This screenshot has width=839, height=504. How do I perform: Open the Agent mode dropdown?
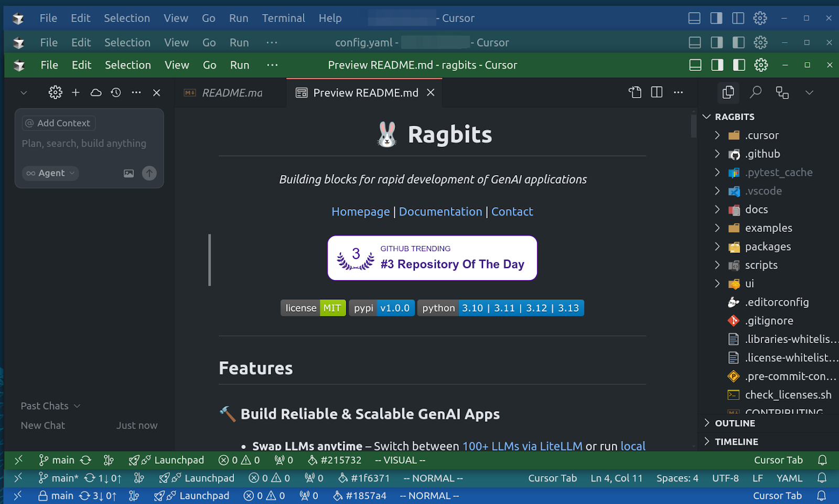[x=51, y=173]
